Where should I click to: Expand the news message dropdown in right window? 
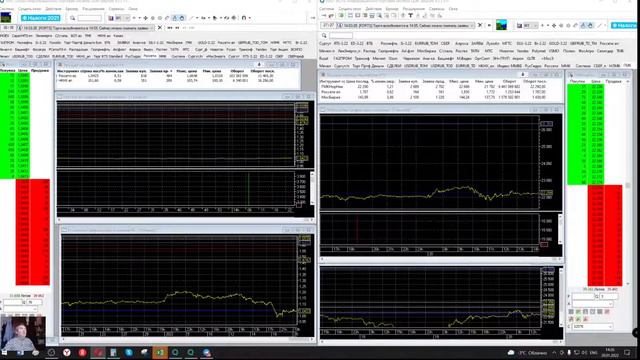coord(472,25)
